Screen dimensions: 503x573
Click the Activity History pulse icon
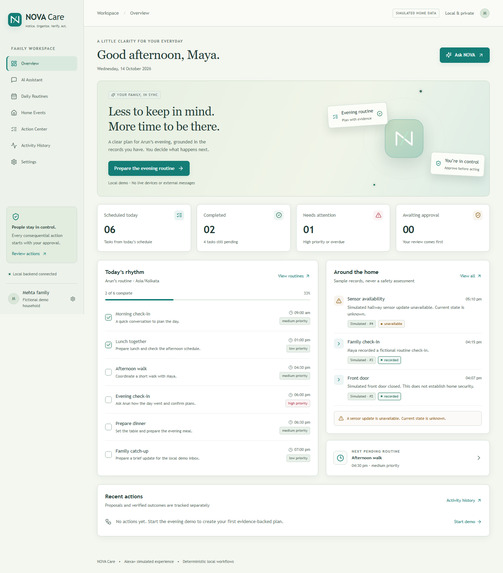tap(14, 145)
